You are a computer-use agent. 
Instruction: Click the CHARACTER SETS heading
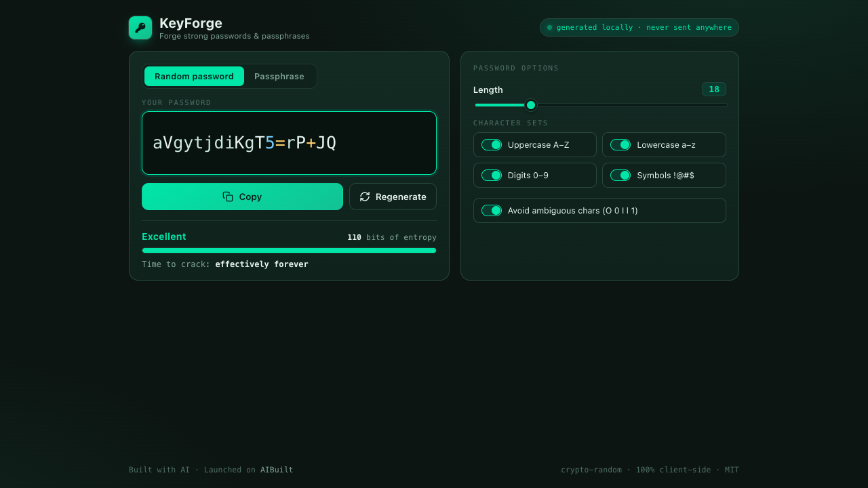pyautogui.click(x=511, y=123)
